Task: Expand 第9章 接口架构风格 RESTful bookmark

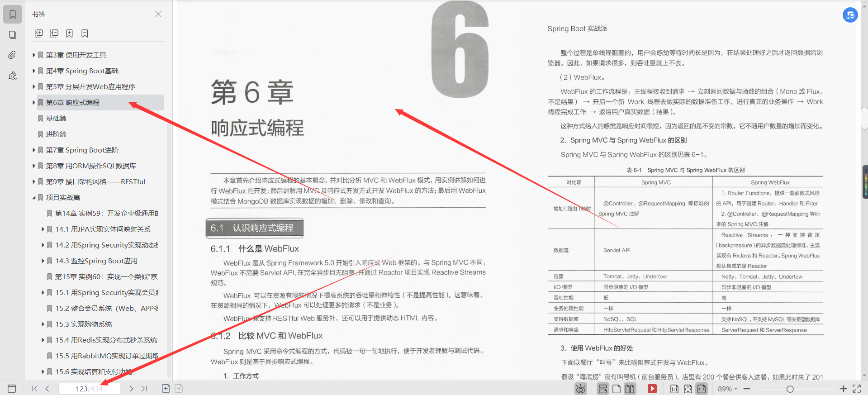Action: 34,181
